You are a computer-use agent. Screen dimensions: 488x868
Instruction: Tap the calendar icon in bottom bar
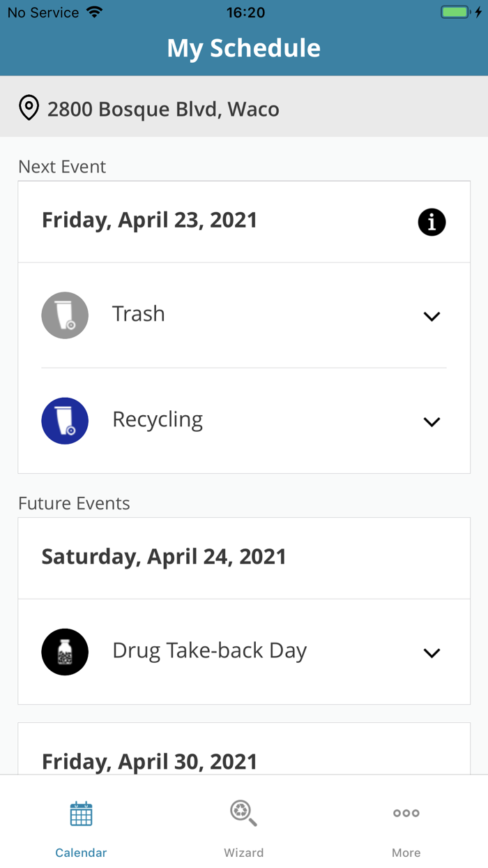pyautogui.click(x=81, y=814)
